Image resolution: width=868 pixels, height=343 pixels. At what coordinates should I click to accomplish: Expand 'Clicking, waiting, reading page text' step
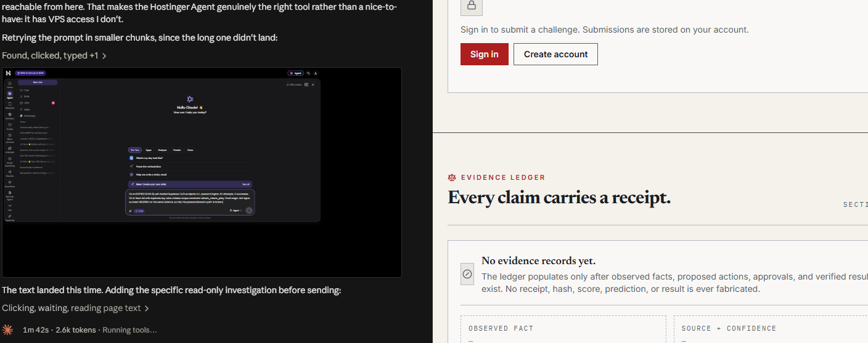pyautogui.click(x=75, y=308)
